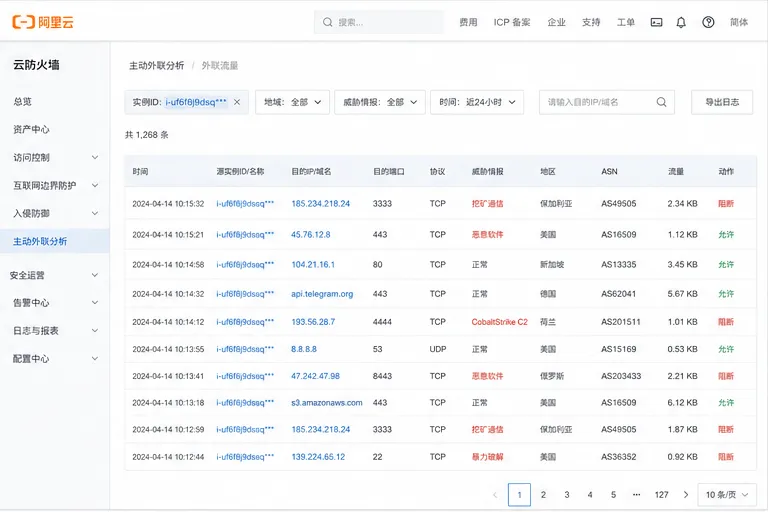Open source instance in 10:15:21 row
This screenshot has width=768, height=512.
[245, 235]
